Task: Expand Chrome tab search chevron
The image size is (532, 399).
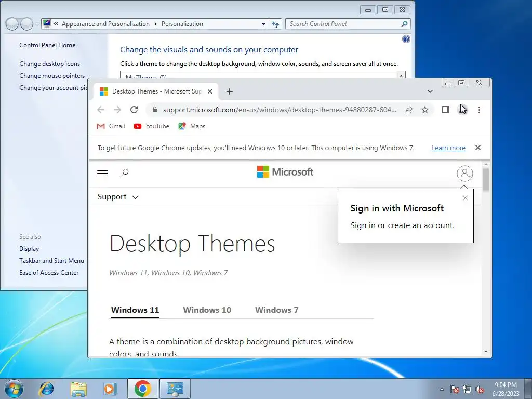Action: [x=430, y=91]
